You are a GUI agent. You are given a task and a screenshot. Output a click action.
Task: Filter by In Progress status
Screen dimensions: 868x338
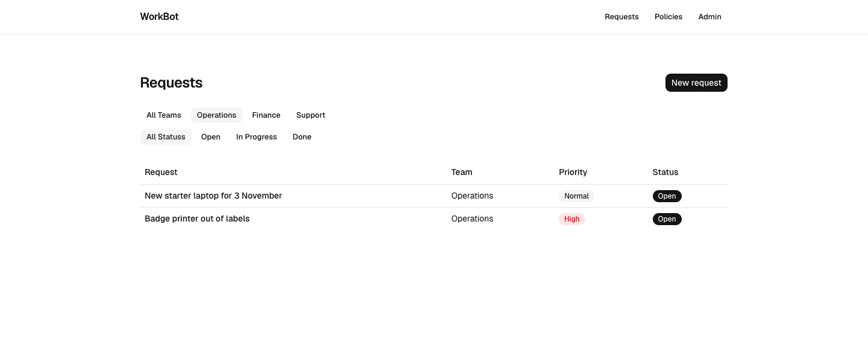pos(257,137)
